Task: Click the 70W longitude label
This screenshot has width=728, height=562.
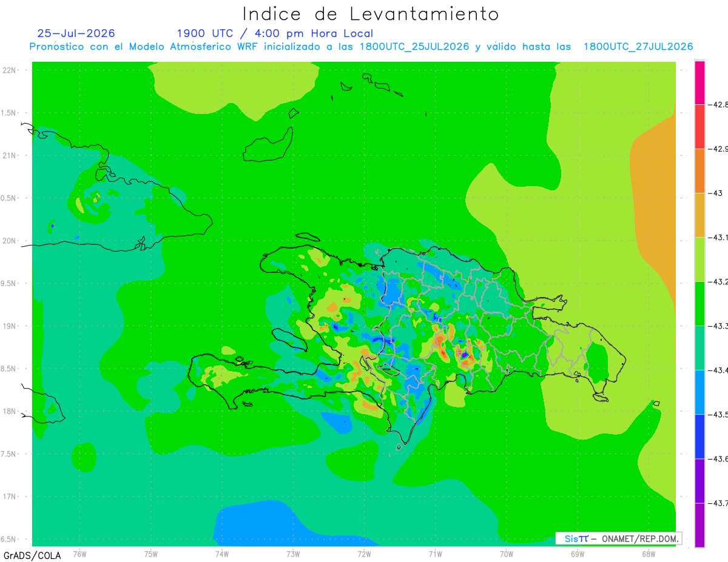Action: [x=506, y=554]
